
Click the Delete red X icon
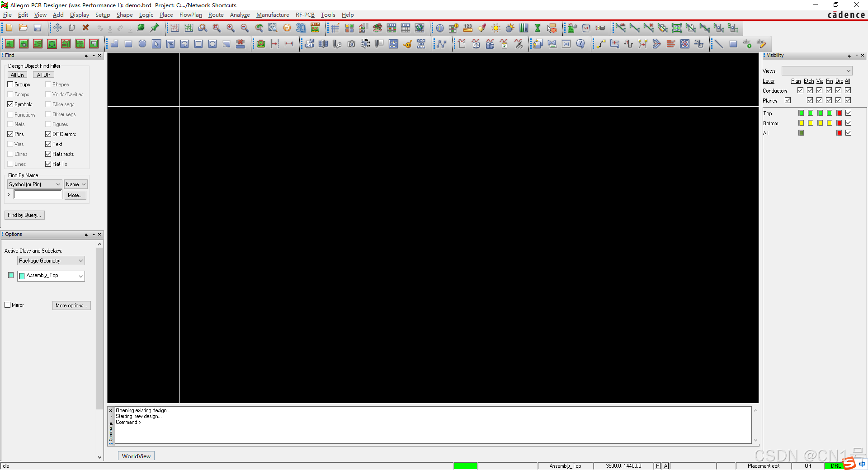click(85, 28)
